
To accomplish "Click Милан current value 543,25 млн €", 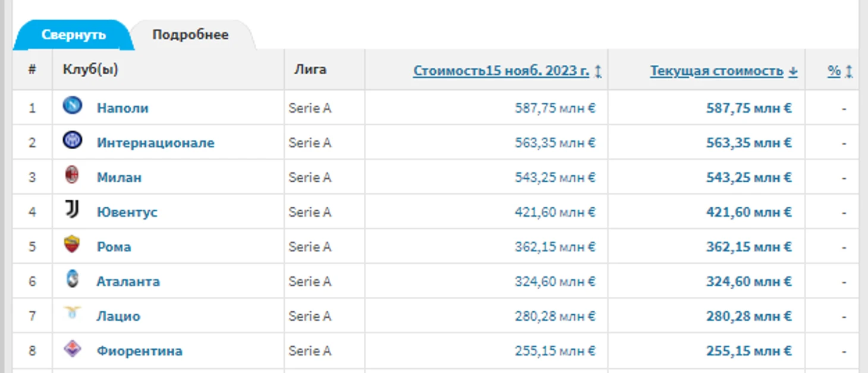I will click(x=749, y=177).
